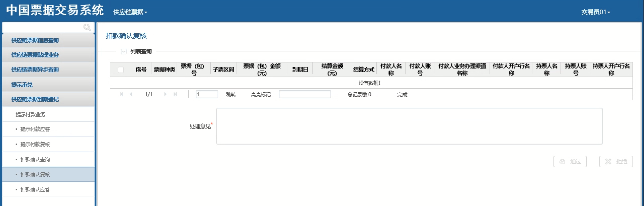
Task: Open 提示付款复核 sidebar item
Action: point(48,144)
